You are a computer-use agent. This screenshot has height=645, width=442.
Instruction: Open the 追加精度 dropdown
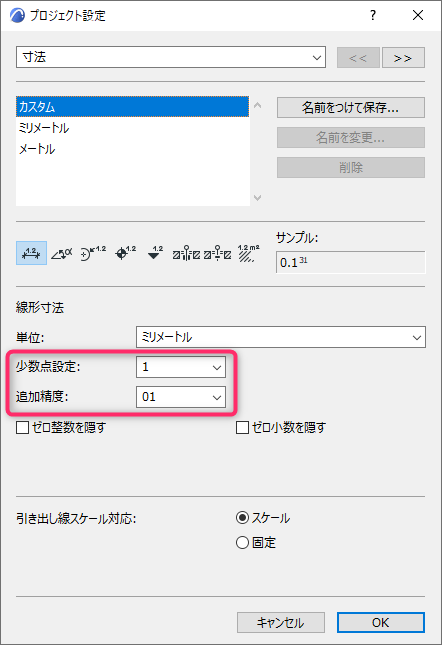[x=181, y=397]
